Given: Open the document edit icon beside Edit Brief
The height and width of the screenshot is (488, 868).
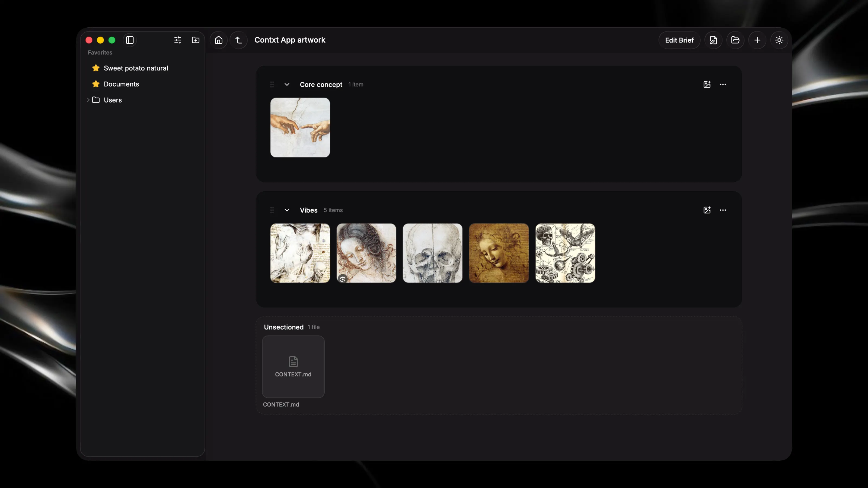Looking at the screenshot, I should [713, 40].
